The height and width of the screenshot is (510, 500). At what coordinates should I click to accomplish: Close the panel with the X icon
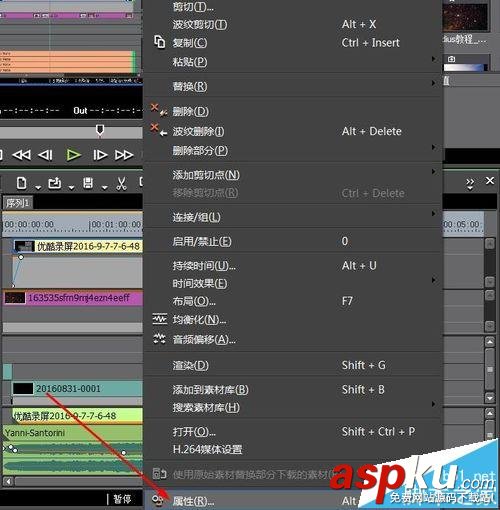coord(490,181)
